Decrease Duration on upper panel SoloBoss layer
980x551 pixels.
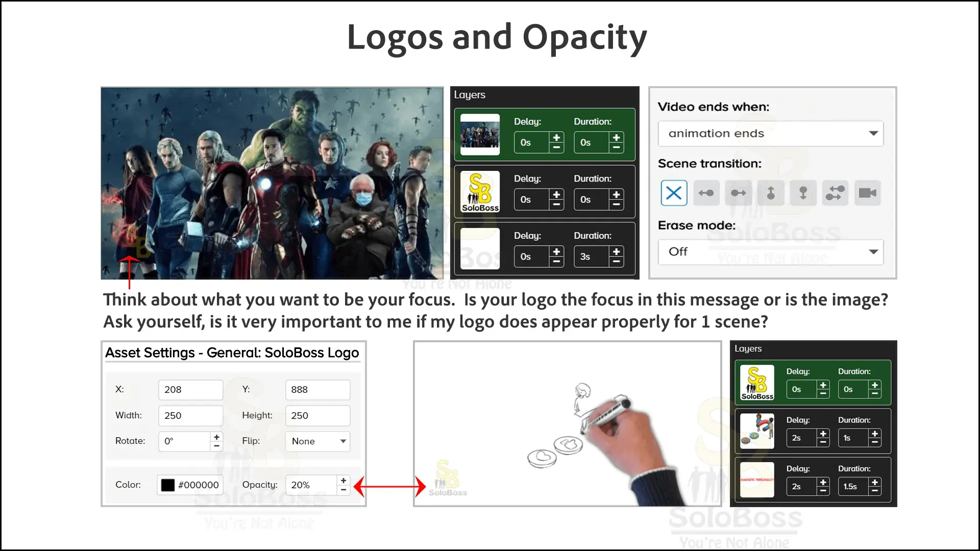click(x=617, y=205)
